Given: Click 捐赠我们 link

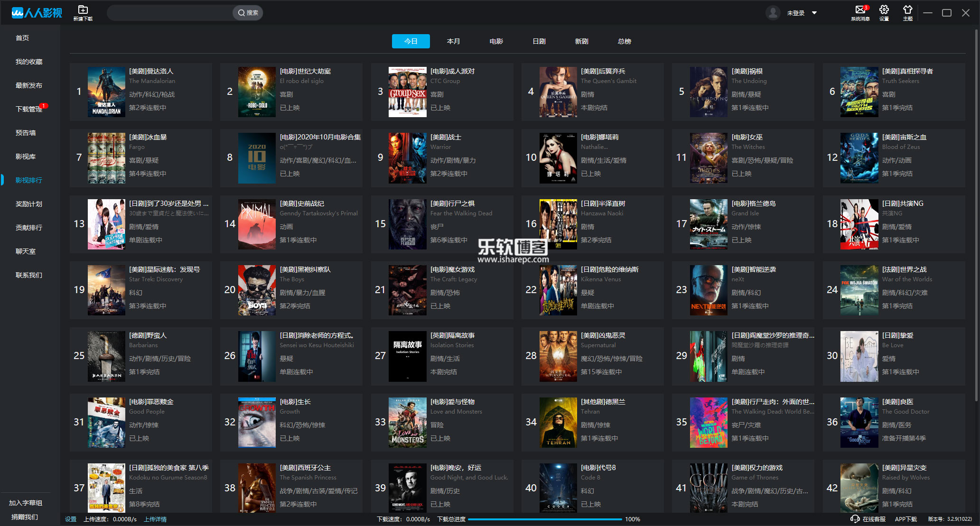Looking at the screenshot, I should tap(25, 517).
